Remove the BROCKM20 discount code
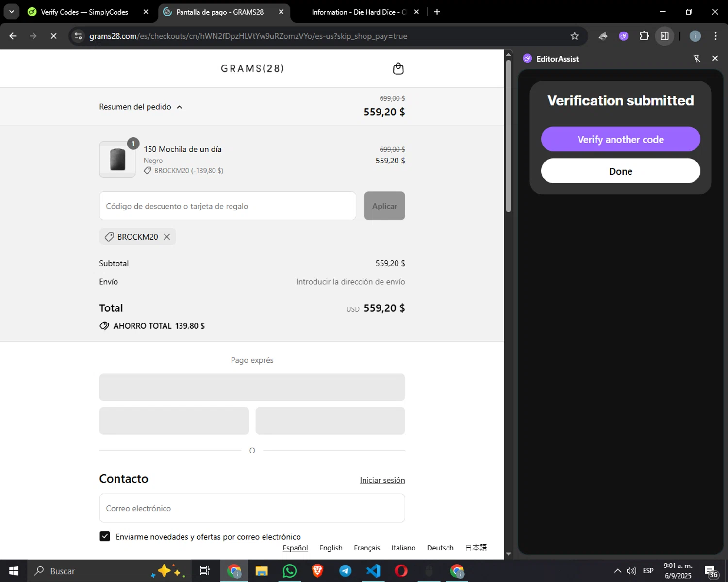The image size is (728, 582). 167,237
